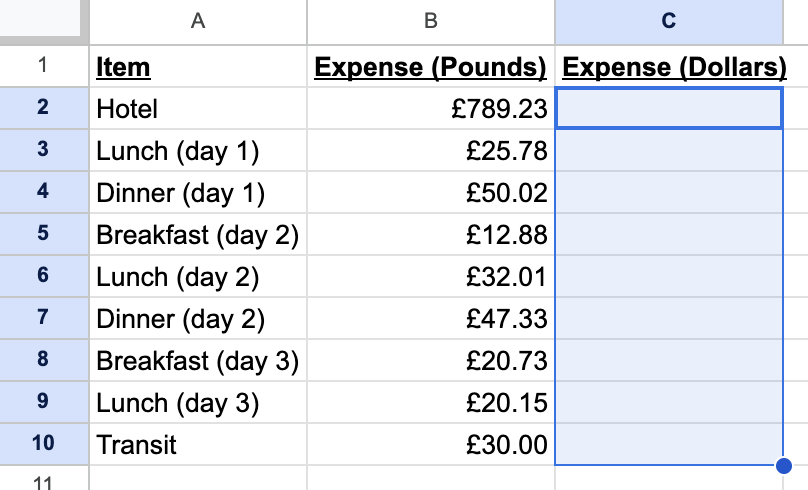Click the blue fill handle of selection
The width and height of the screenshot is (808, 490).
click(783, 465)
